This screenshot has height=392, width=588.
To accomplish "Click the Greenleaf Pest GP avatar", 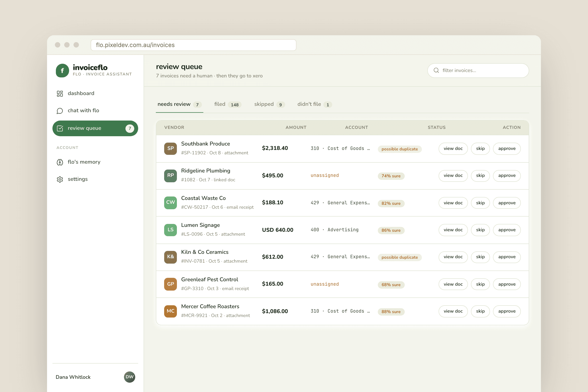I will click(x=171, y=284).
